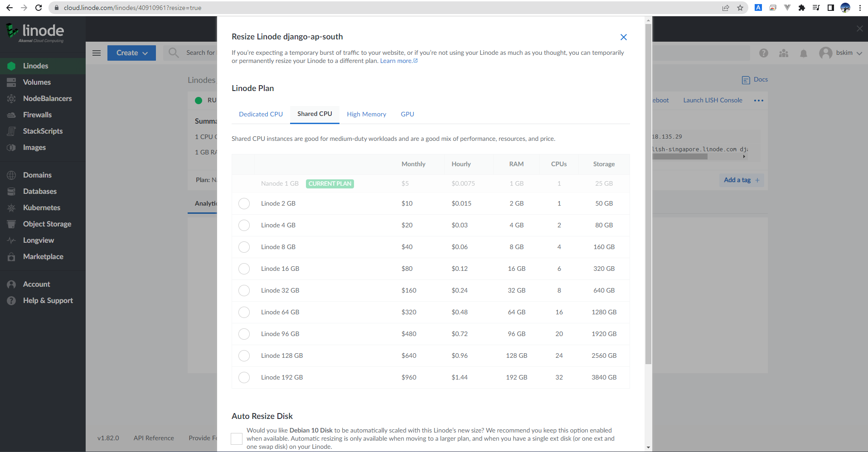The width and height of the screenshot is (868, 452).
Task: Open Databases in the sidebar
Action: [x=43, y=192]
